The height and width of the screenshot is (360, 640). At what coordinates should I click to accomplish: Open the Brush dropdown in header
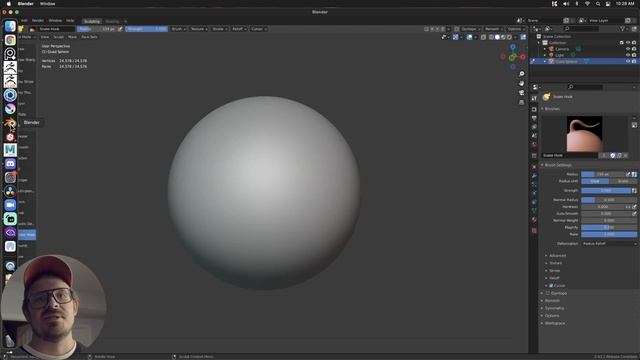pyautogui.click(x=179, y=29)
